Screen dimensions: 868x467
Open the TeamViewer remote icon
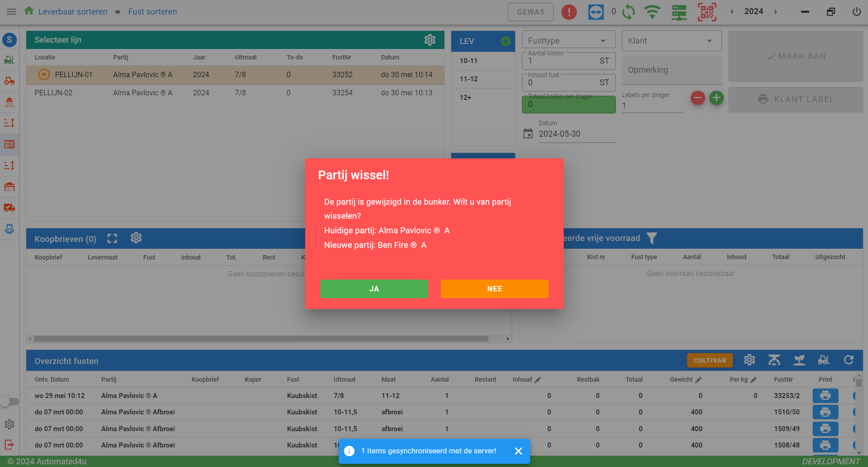[595, 12]
